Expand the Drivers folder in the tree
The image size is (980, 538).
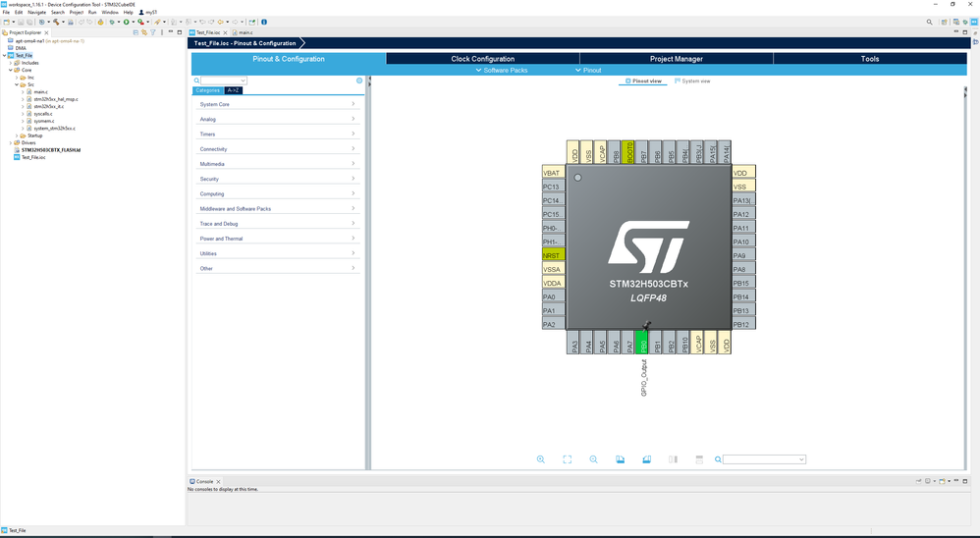click(10, 142)
